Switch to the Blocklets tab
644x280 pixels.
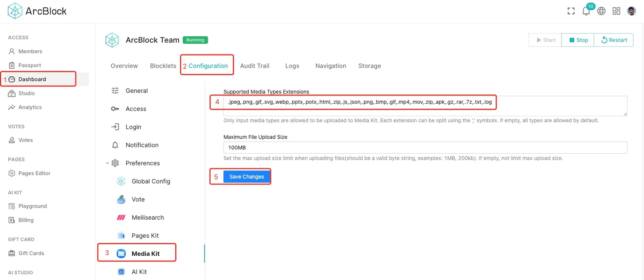coord(163,66)
